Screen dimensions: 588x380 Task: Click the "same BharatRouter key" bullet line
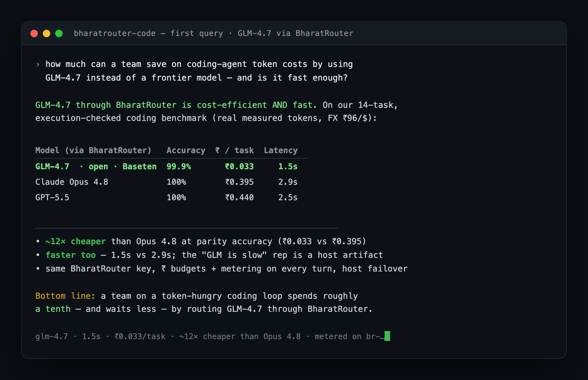226,269
